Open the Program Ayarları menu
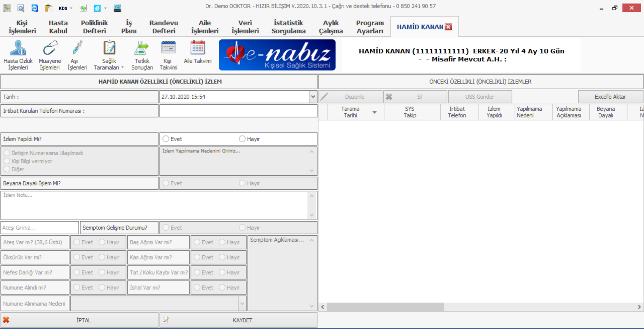This screenshot has width=644, height=329. (370, 27)
